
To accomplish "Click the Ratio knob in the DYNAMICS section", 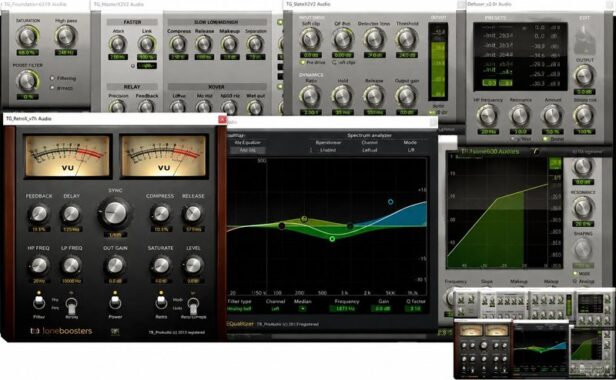I will pyautogui.click(x=310, y=96).
